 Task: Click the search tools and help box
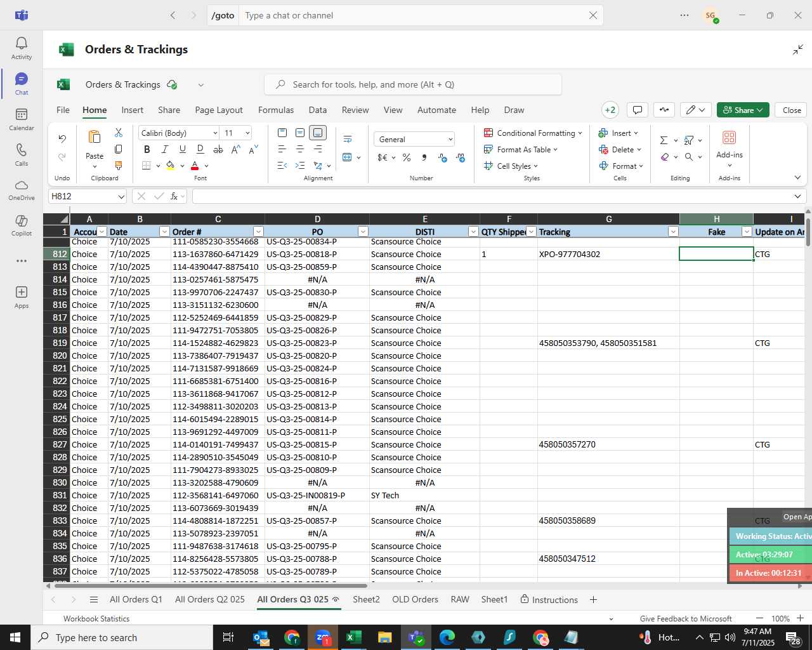click(413, 84)
